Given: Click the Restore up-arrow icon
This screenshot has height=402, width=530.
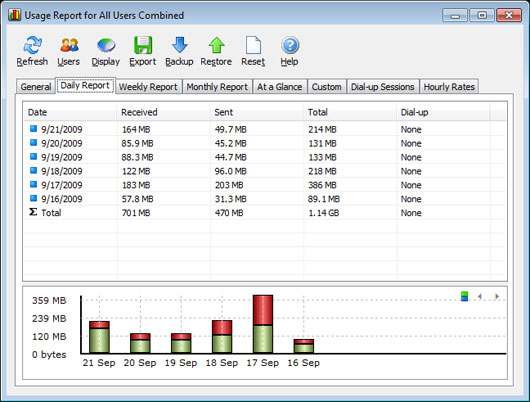Looking at the screenshot, I should click(216, 45).
